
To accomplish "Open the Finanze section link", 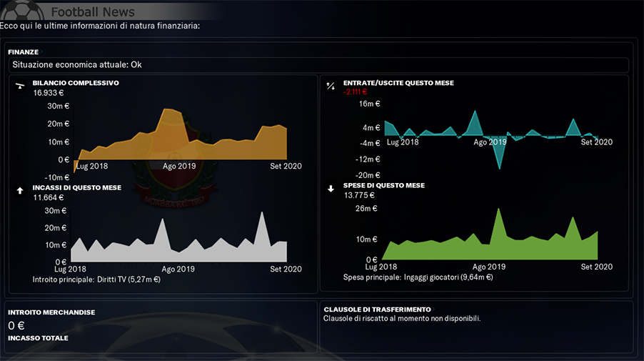I will [23, 51].
